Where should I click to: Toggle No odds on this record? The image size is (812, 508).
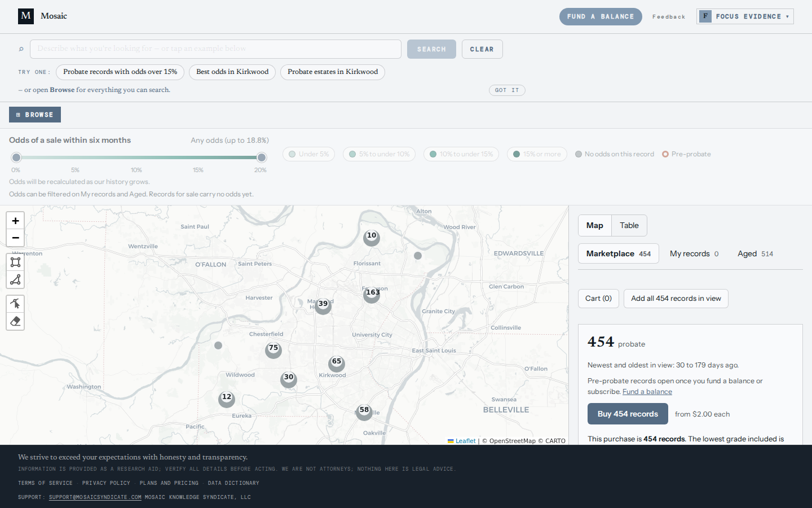pyautogui.click(x=615, y=154)
